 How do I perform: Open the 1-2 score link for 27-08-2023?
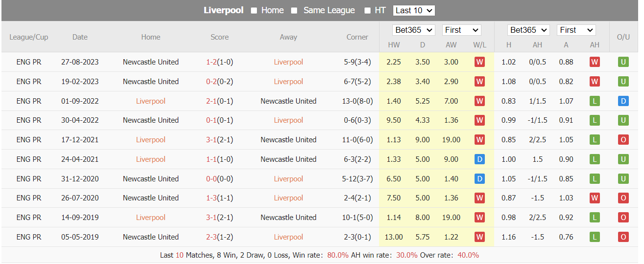coord(212,62)
